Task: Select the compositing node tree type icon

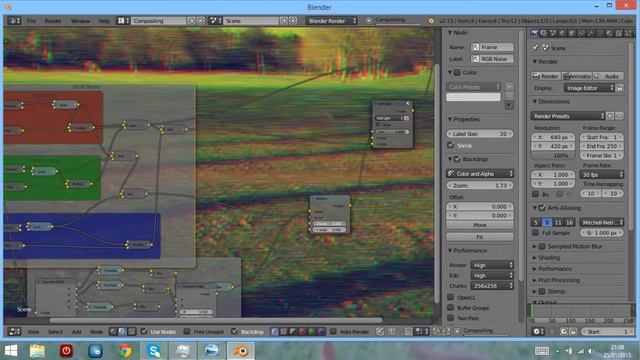Action: coord(122,332)
